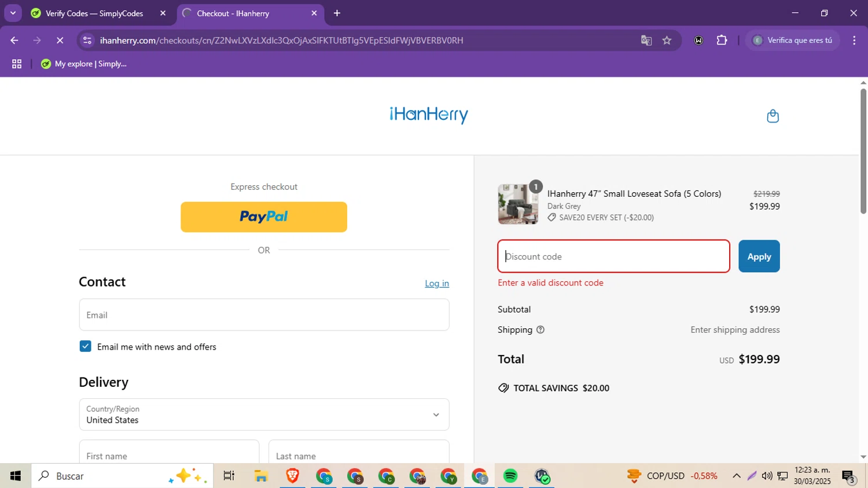
Task: Click the Last name field
Action: click(359, 452)
